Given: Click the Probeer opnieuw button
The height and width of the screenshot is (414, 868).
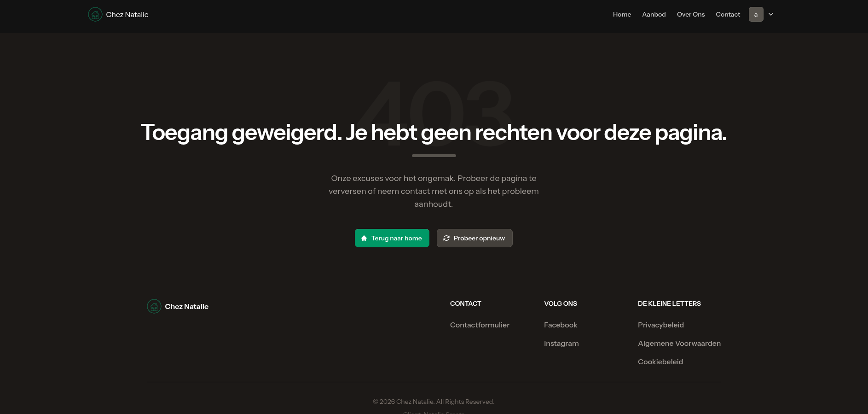Looking at the screenshot, I should click(x=475, y=238).
